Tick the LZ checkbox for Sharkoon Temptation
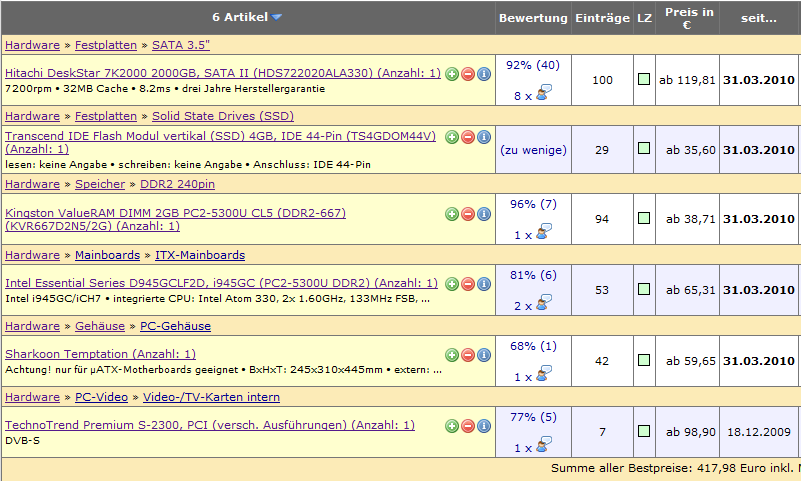 pyautogui.click(x=644, y=360)
